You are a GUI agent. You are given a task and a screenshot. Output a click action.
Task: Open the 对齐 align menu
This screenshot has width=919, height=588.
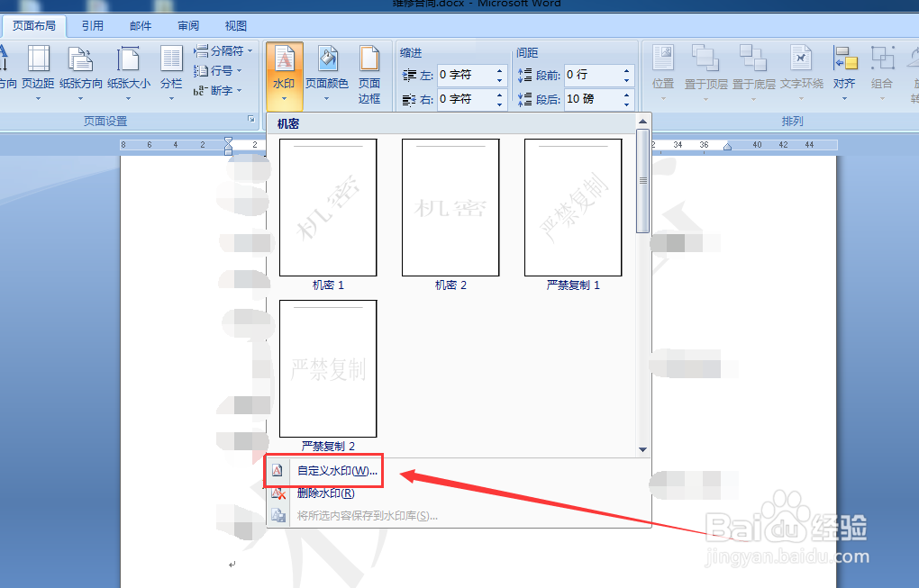click(x=844, y=75)
